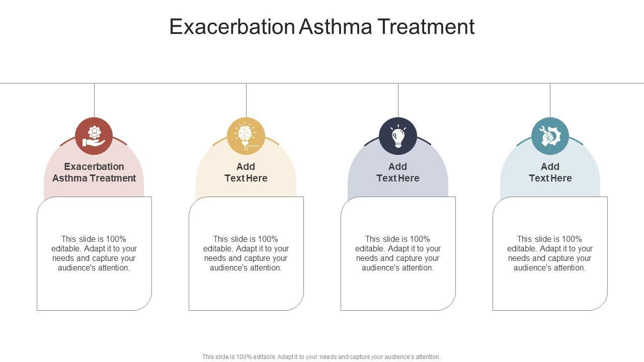
Task: Click the description text in the third box
Action: pos(398,253)
